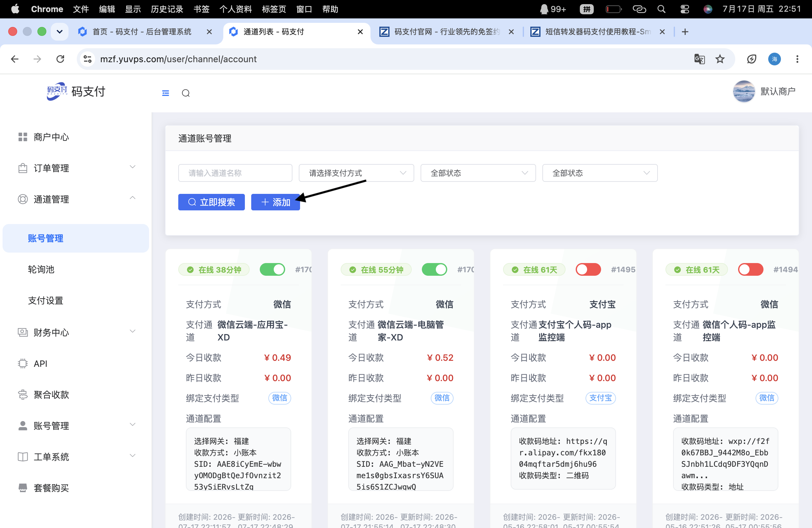Expand sidebar 账号管理 menu with person icon
812x528 pixels.
(76, 426)
